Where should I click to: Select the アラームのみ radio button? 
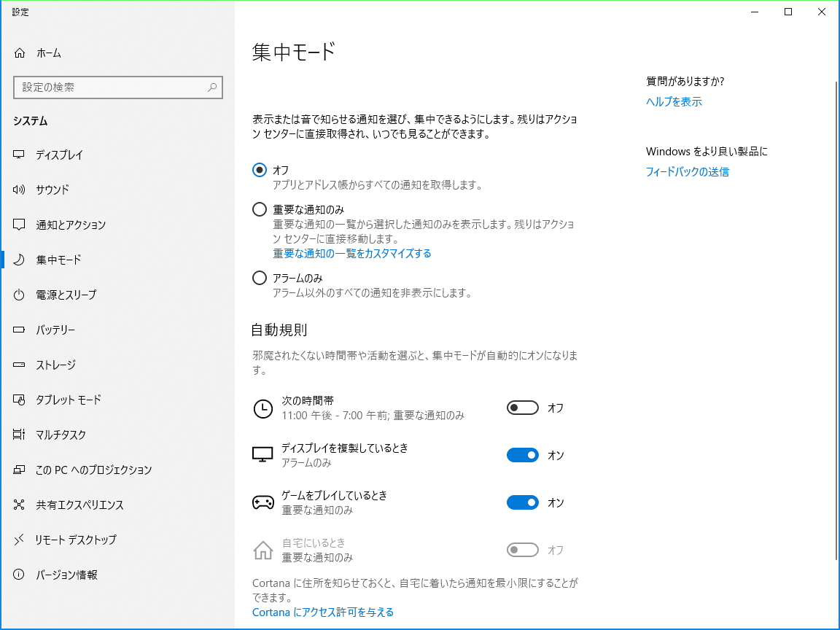[259, 277]
